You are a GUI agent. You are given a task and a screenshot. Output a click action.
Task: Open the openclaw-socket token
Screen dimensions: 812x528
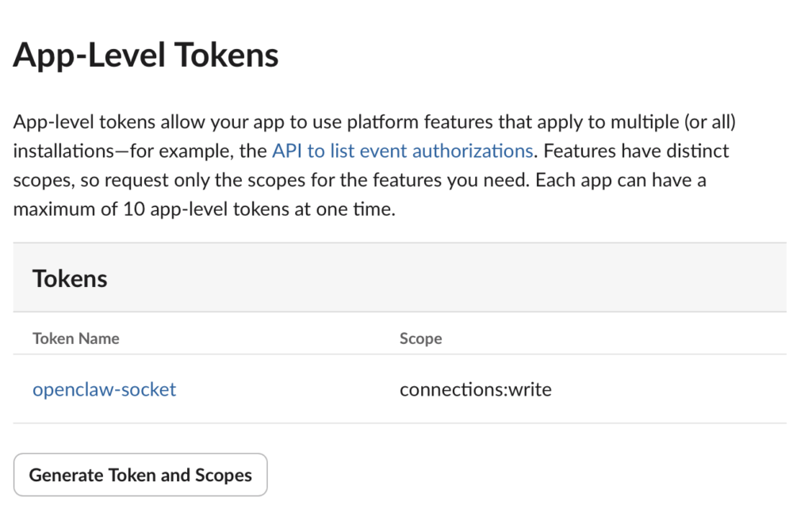[104, 389]
